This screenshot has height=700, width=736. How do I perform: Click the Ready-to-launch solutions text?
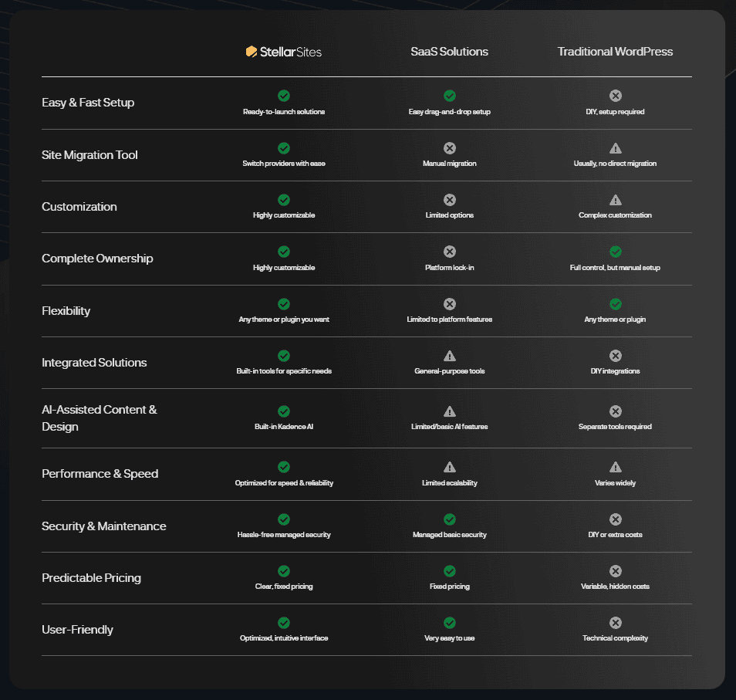pyautogui.click(x=284, y=111)
